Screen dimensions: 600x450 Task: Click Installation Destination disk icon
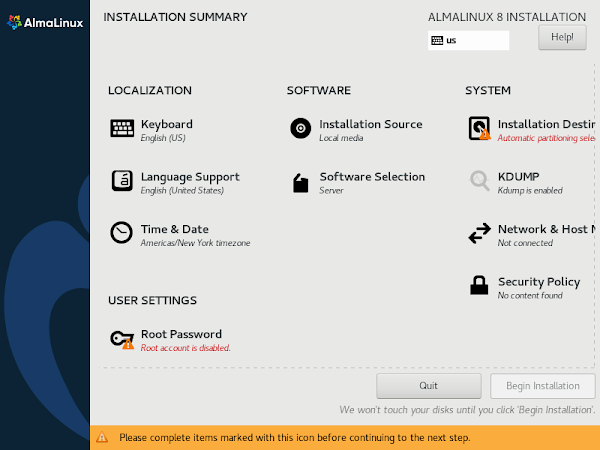[479, 128]
